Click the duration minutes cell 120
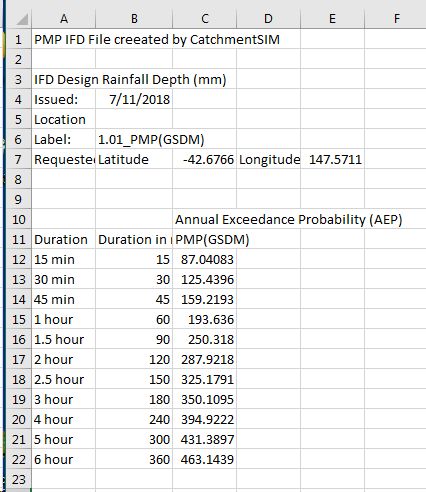This screenshot has height=492, width=426. [134, 359]
